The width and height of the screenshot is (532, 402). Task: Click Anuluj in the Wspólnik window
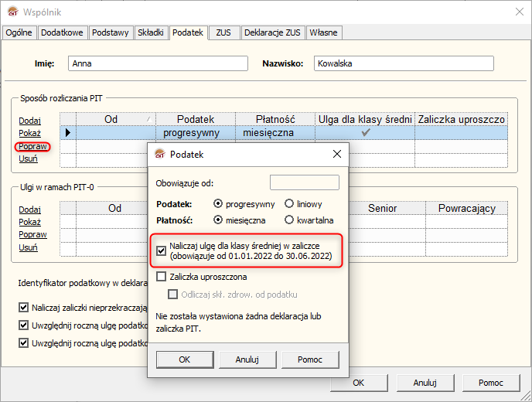[425, 383]
